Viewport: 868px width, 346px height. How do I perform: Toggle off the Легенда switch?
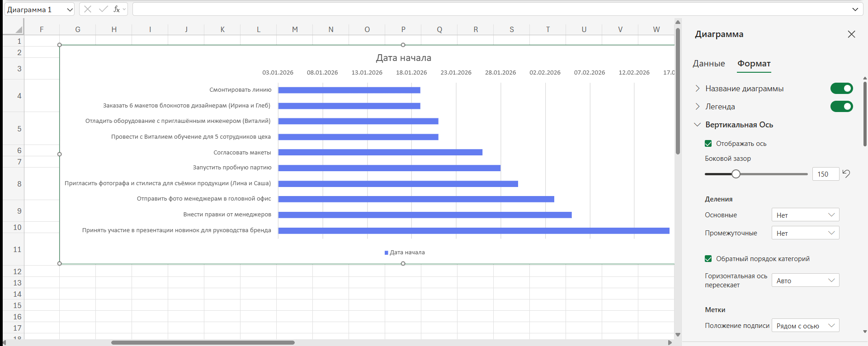point(841,107)
